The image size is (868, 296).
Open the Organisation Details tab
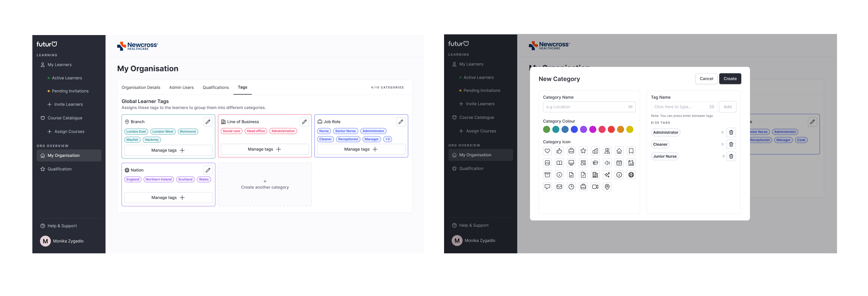pos(141,88)
